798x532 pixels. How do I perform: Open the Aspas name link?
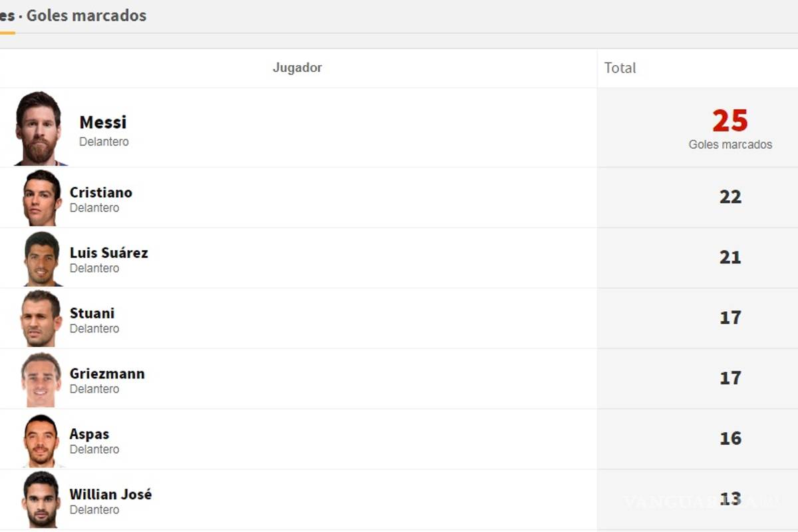(90, 434)
